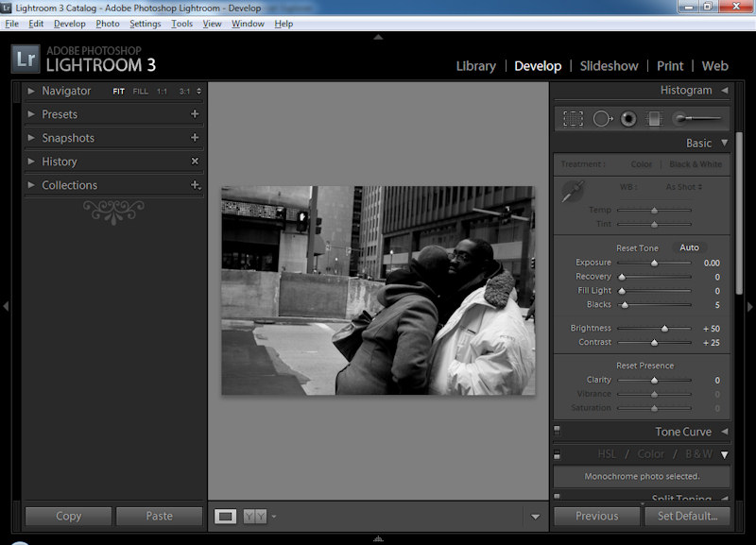Set Navigator zoom to 1:1
Screen dimensions: 756x545
tap(162, 91)
